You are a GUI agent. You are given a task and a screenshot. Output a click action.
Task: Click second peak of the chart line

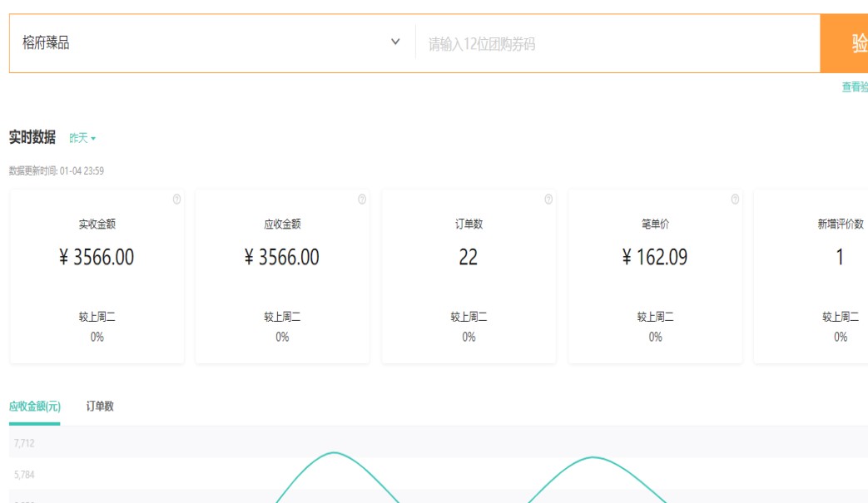pos(593,457)
